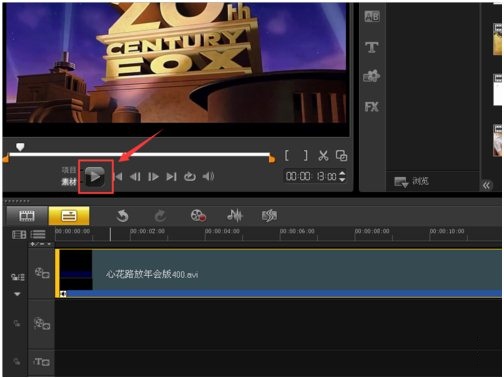Click the white scrubber handle on the preview bar
Viewport: 504px width, 378px height.
pyautogui.click(x=20, y=147)
